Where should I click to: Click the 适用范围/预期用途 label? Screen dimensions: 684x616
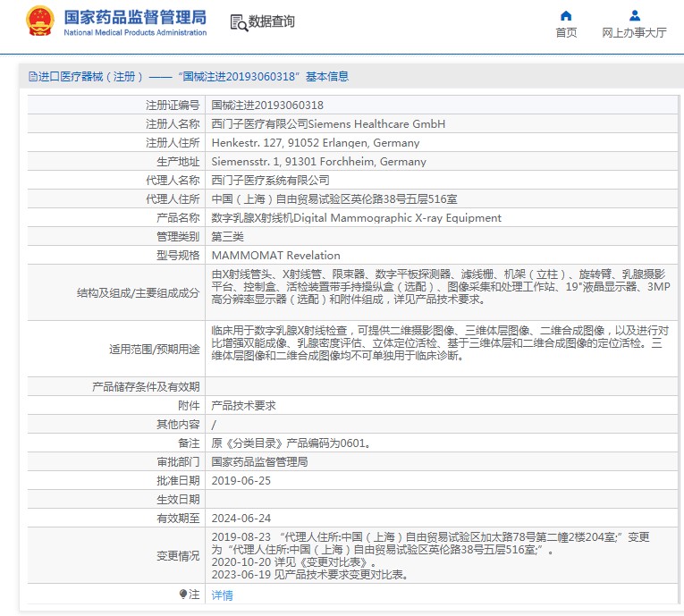coord(155,349)
